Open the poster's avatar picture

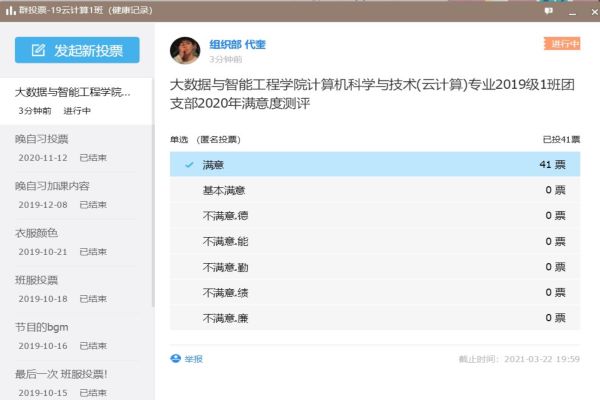click(185, 51)
